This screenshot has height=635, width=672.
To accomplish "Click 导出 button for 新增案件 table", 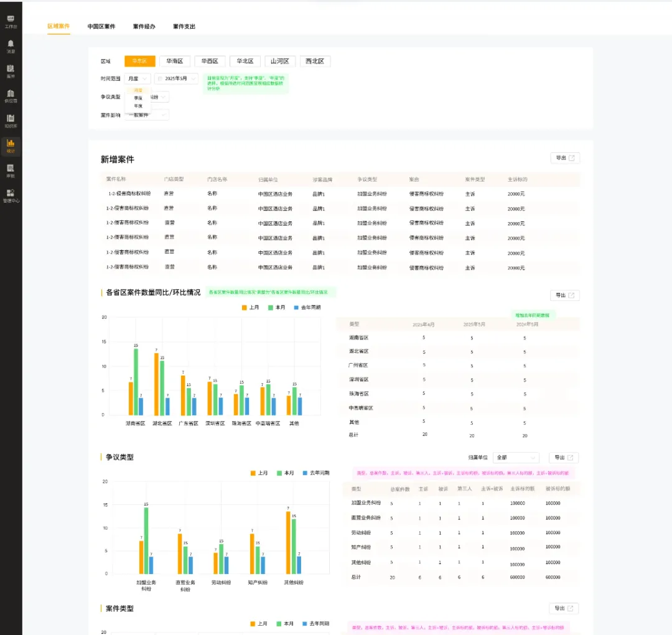I will tap(564, 158).
